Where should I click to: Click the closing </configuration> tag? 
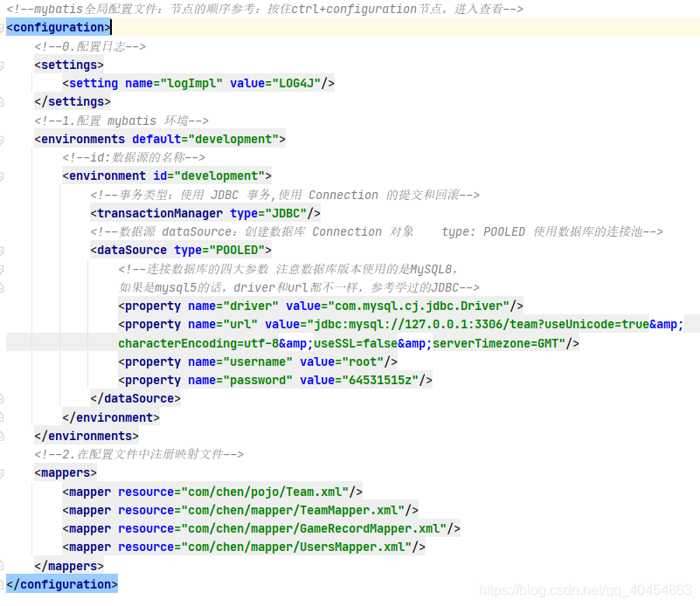tap(62, 584)
